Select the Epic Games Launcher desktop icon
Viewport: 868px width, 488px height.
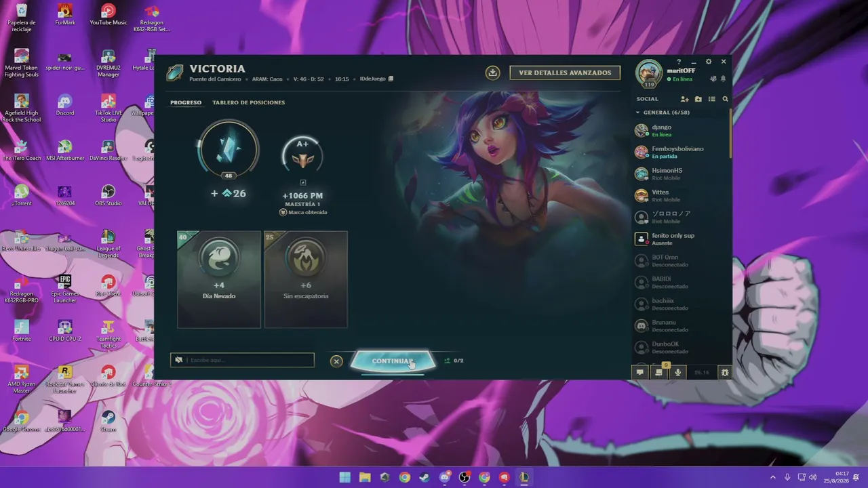coord(65,289)
